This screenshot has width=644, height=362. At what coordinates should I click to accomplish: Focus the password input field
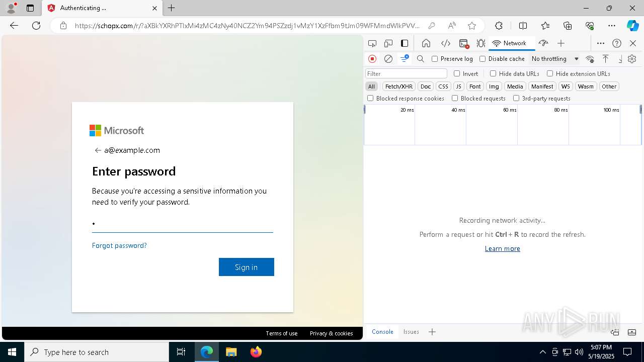pos(183,223)
